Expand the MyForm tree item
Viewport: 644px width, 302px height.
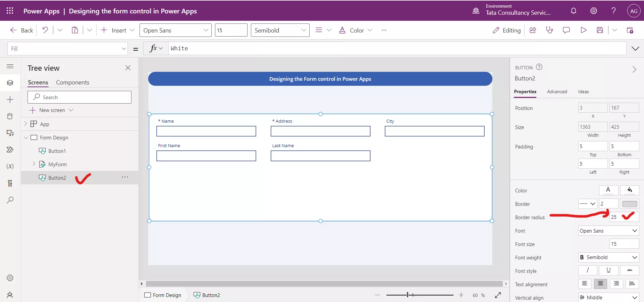(34, 164)
